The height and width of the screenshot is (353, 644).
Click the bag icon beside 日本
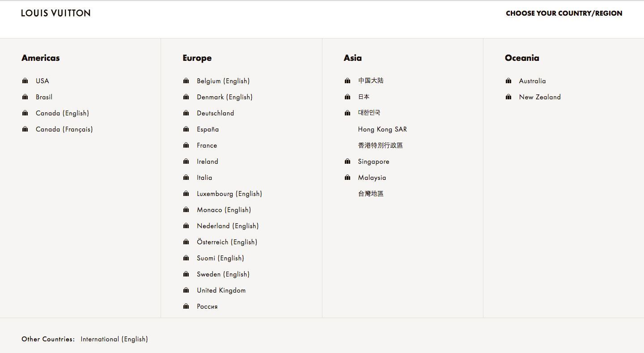pos(347,97)
